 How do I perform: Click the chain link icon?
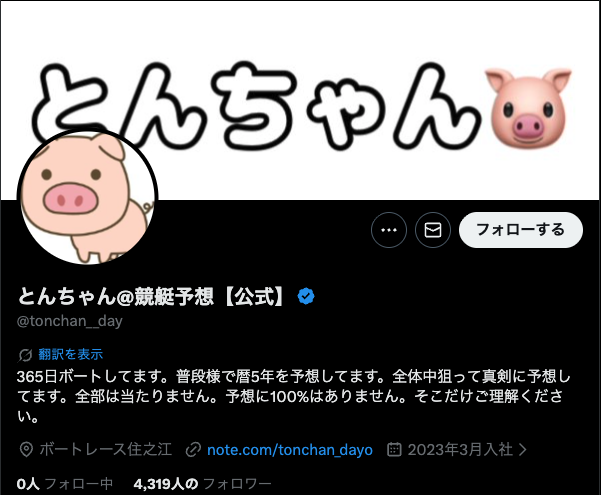coord(193,449)
